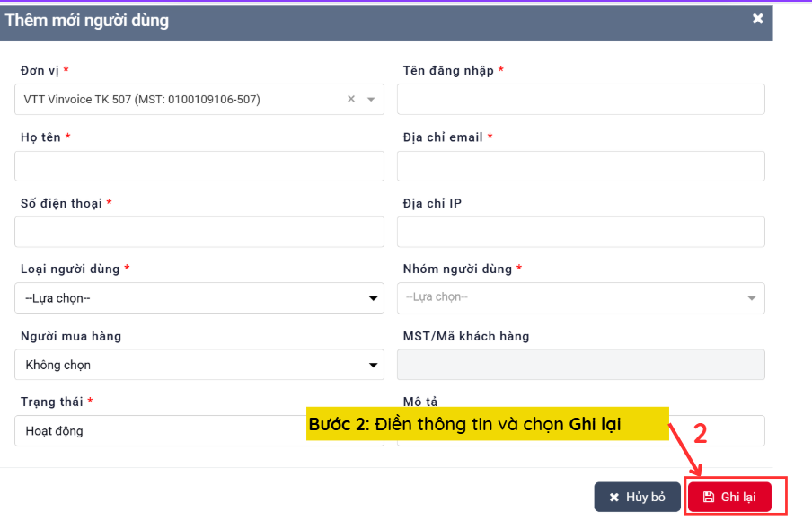Click the VTT Vinvoice TK 507 selection
Viewport: 812px width, 530px height.
tap(144, 100)
